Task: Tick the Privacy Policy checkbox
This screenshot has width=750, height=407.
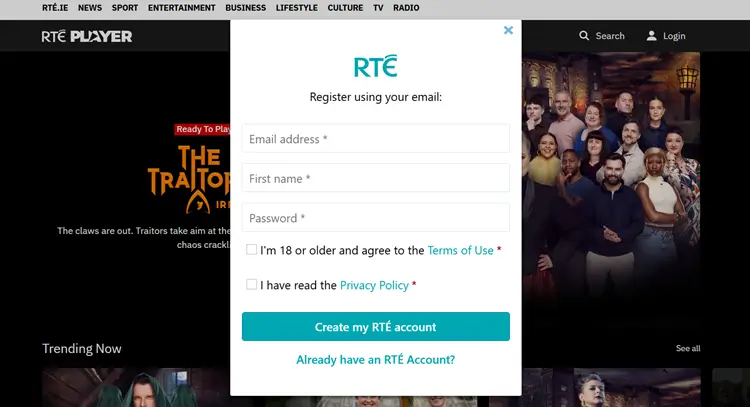Action: tap(251, 285)
